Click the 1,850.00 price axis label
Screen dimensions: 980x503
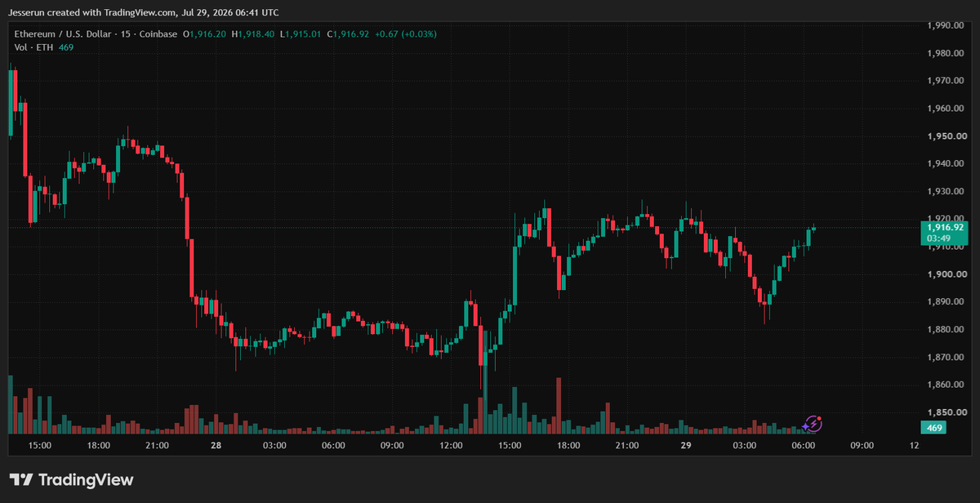point(947,412)
